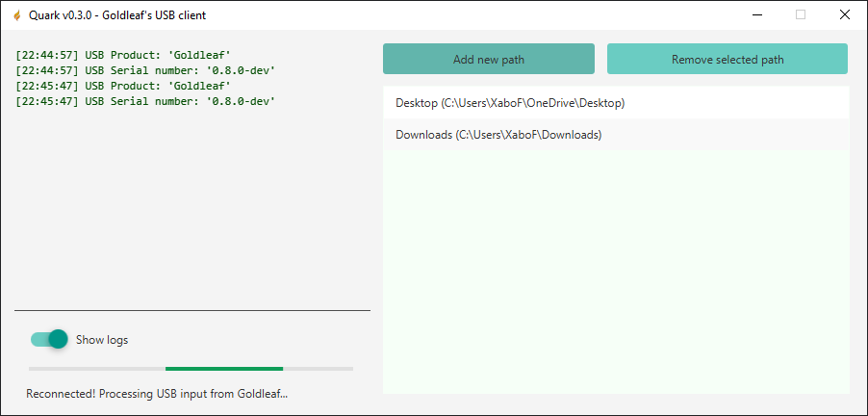Select the Desktop path entry

(x=616, y=102)
